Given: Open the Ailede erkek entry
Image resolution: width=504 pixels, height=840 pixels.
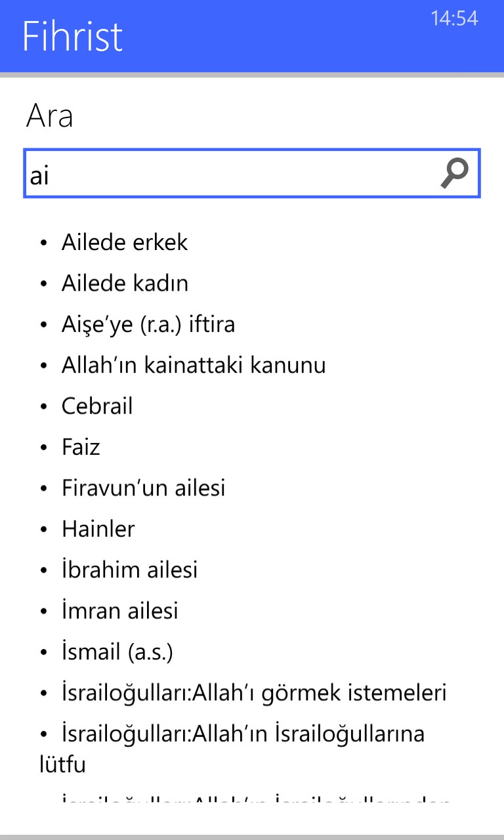Looking at the screenshot, I should click(125, 243).
